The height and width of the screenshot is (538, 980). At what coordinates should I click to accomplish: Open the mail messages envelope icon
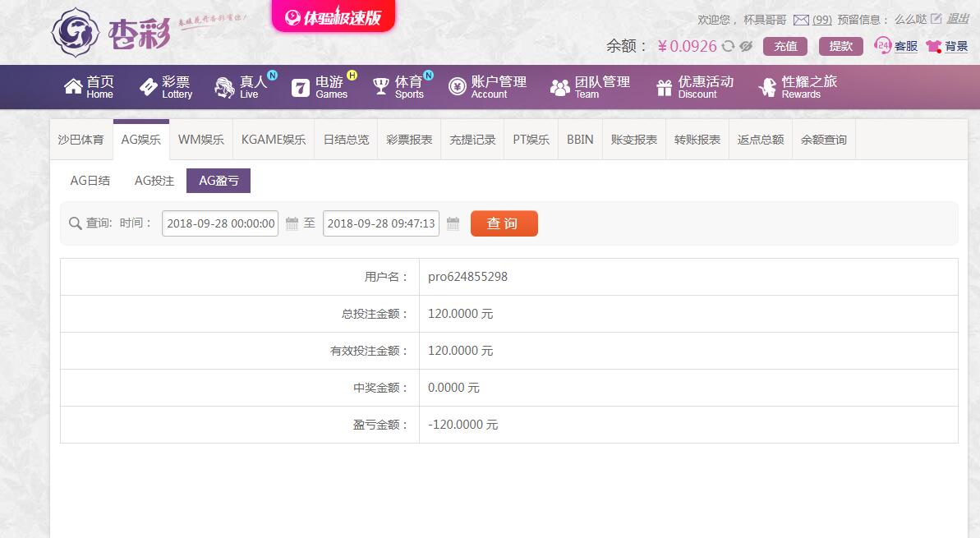tap(801, 20)
